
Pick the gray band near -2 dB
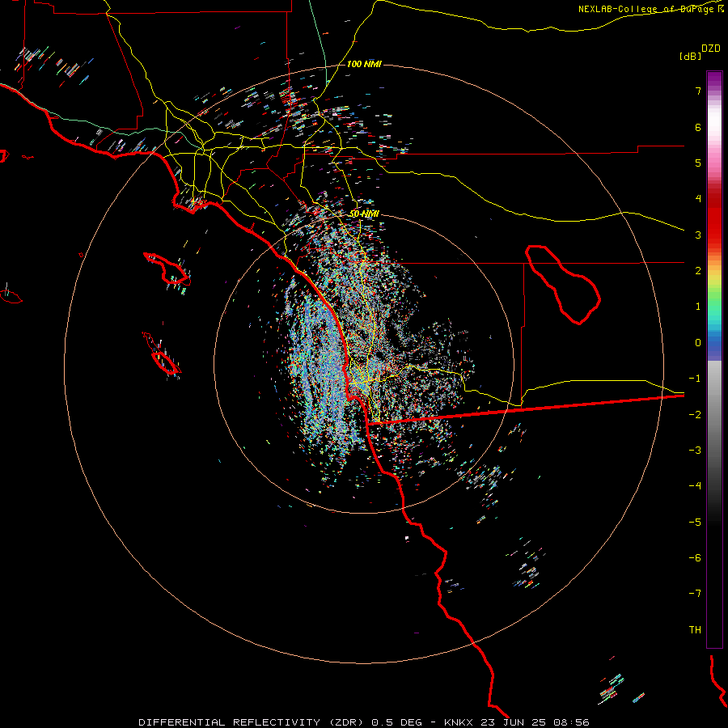714,414
